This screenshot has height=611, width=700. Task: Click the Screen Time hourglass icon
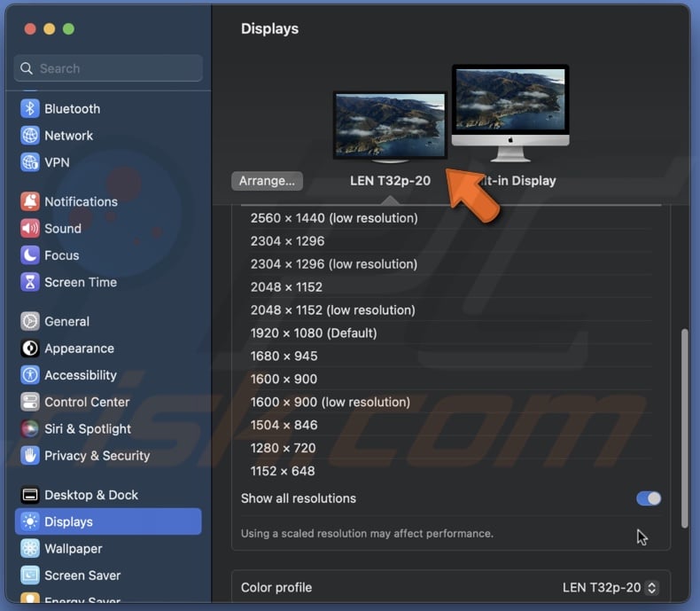point(30,282)
